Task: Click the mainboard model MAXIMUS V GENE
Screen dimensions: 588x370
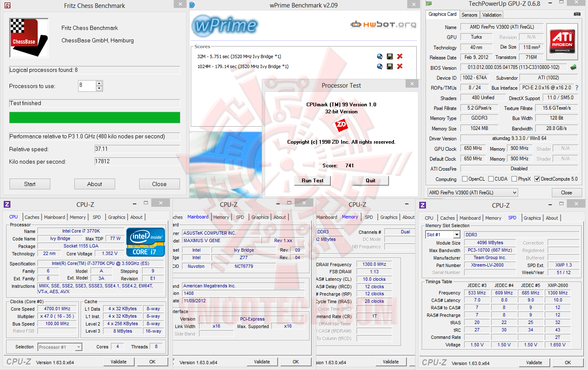Action: coord(222,240)
